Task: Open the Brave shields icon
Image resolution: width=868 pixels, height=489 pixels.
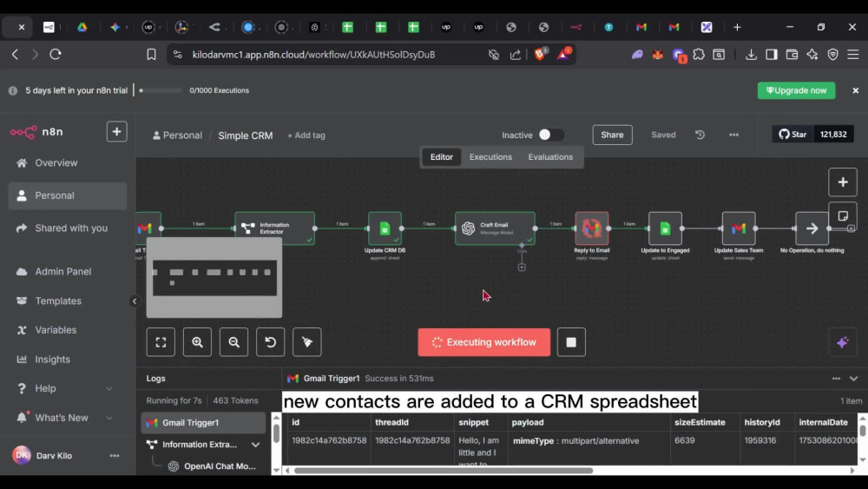Action: click(540, 54)
